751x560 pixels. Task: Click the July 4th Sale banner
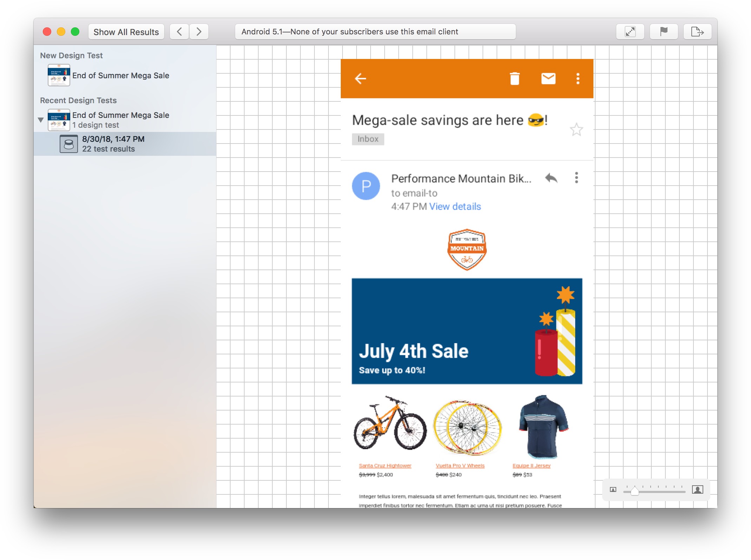pos(467,331)
